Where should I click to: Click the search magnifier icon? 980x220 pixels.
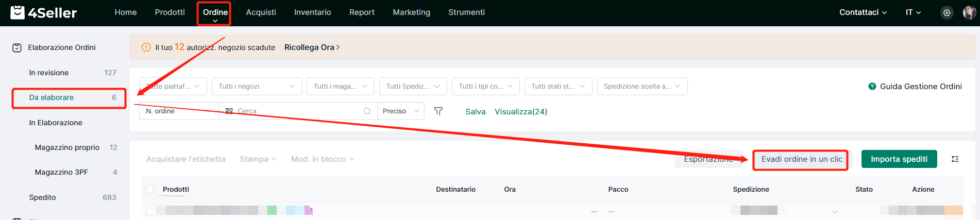367,111
